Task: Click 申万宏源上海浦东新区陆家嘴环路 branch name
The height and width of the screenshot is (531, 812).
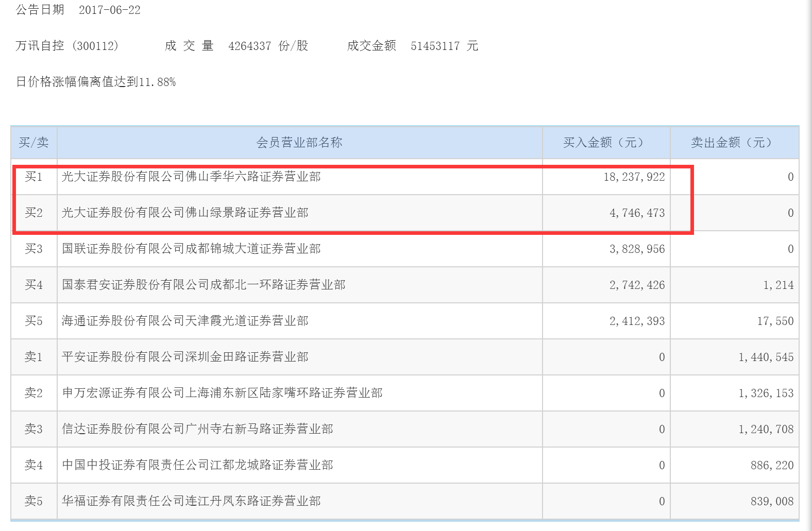Action: (222, 393)
